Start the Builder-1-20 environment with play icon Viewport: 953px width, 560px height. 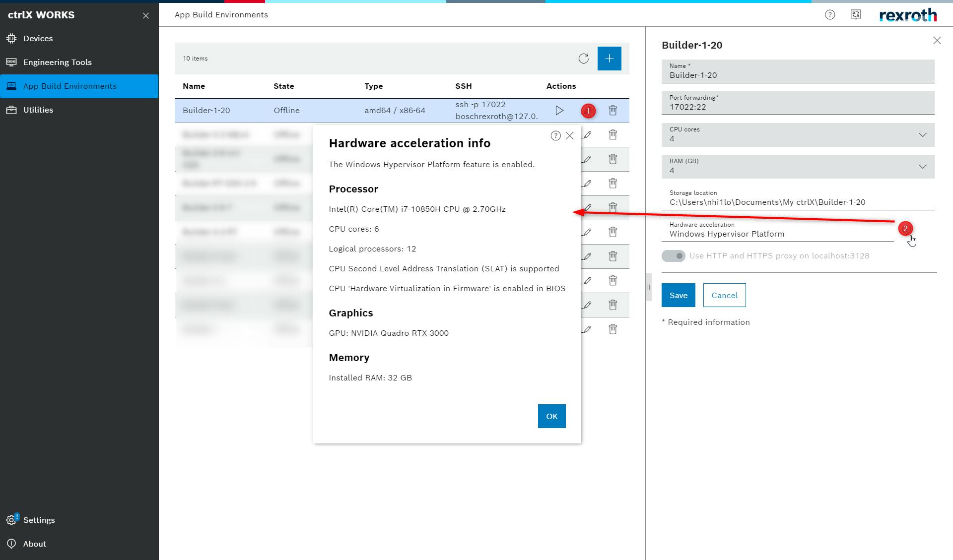point(559,110)
